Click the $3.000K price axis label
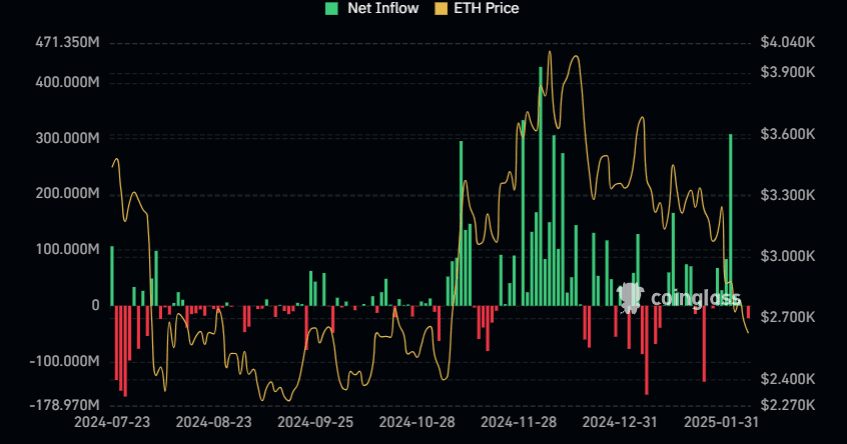Image resolution: width=847 pixels, height=444 pixels. click(787, 257)
